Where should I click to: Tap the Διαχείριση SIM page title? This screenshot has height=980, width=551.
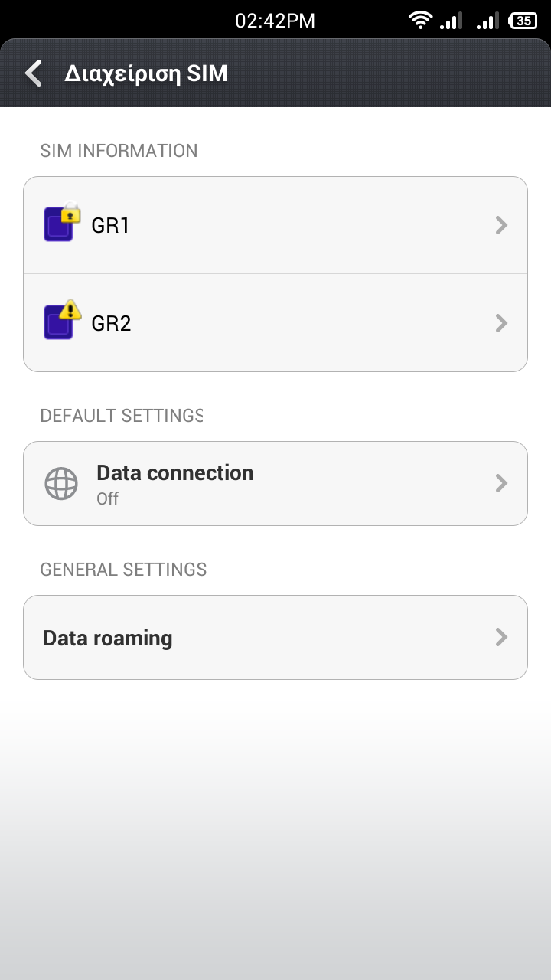[145, 73]
